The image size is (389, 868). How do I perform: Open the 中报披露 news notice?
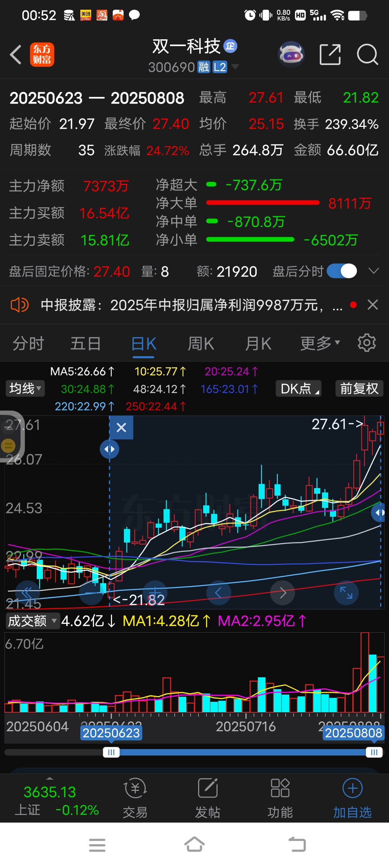click(191, 305)
